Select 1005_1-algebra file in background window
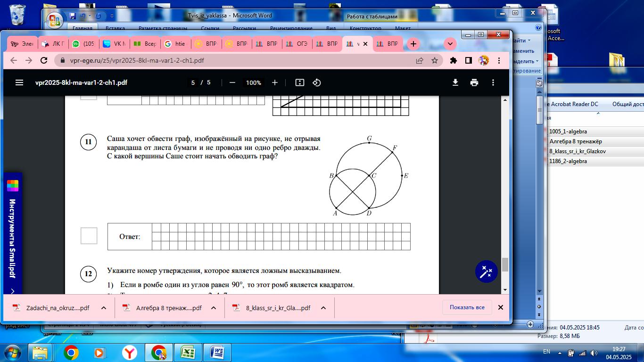644x362 pixels. (x=568, y=132)
